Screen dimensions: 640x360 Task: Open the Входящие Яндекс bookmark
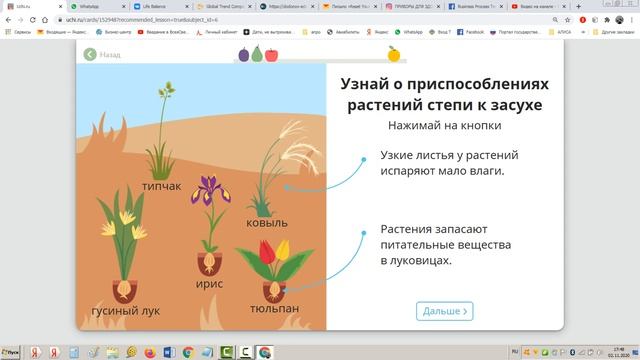pyautogui.click(x=62, y=32)
